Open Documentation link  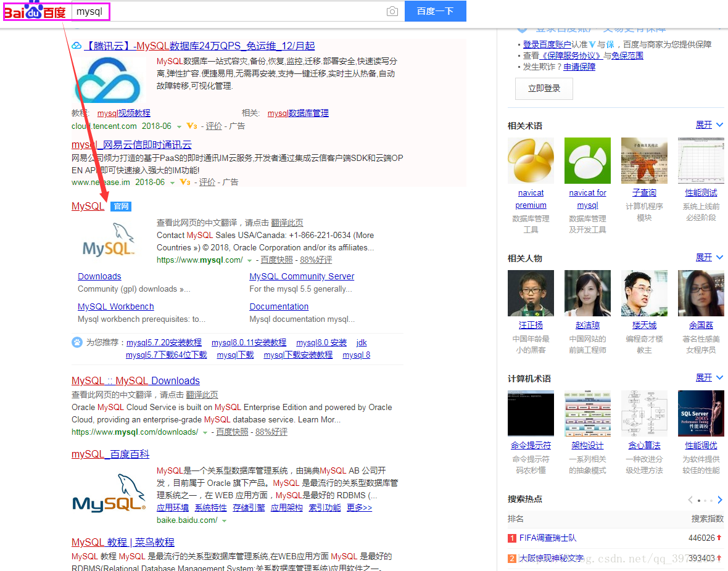click(x=279, y=306)
